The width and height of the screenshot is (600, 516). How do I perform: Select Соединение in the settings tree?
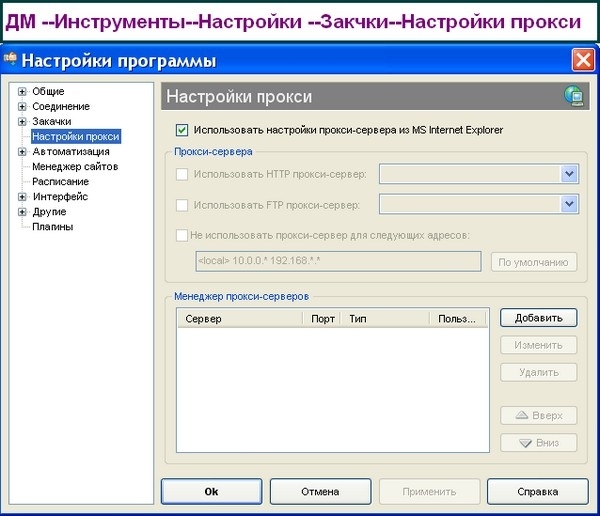point(61,106)
